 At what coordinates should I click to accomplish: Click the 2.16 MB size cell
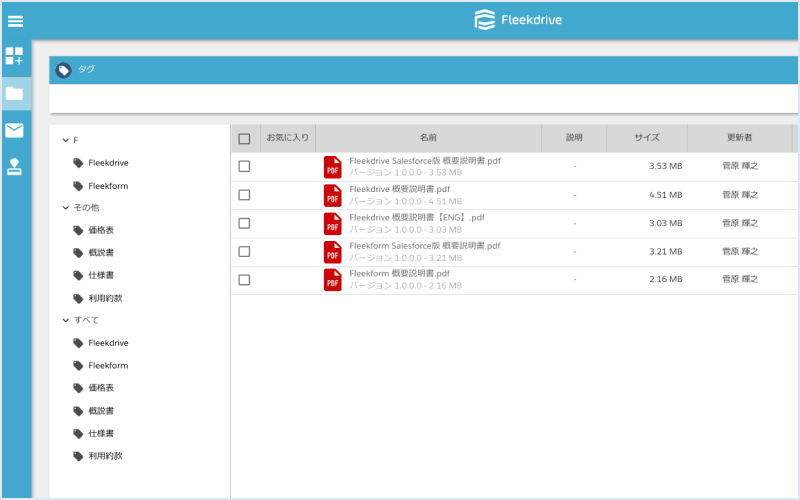[665, 279]
